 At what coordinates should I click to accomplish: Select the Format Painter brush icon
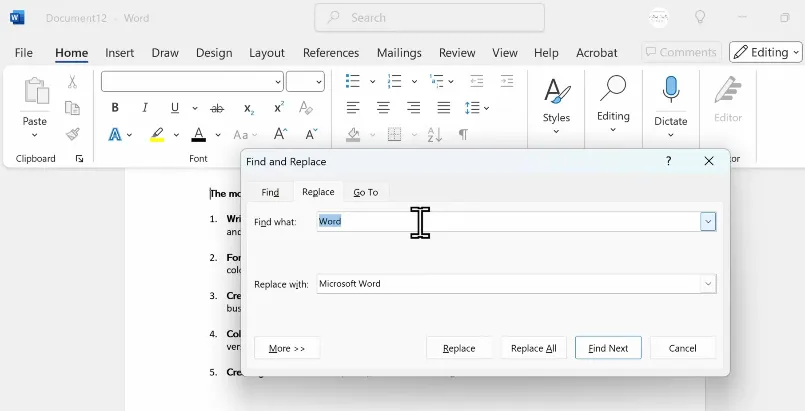pyautogui.click(x=72, y=134)
